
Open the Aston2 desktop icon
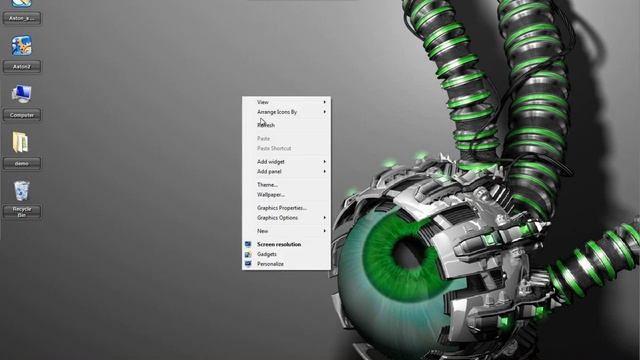coord(21,46)
